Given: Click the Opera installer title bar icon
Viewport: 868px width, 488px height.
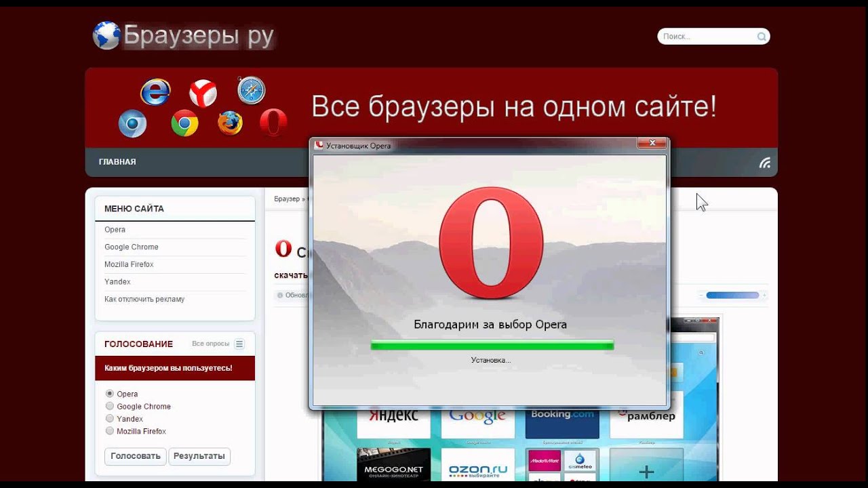Looking at the screenshot, I should (319, 145).
